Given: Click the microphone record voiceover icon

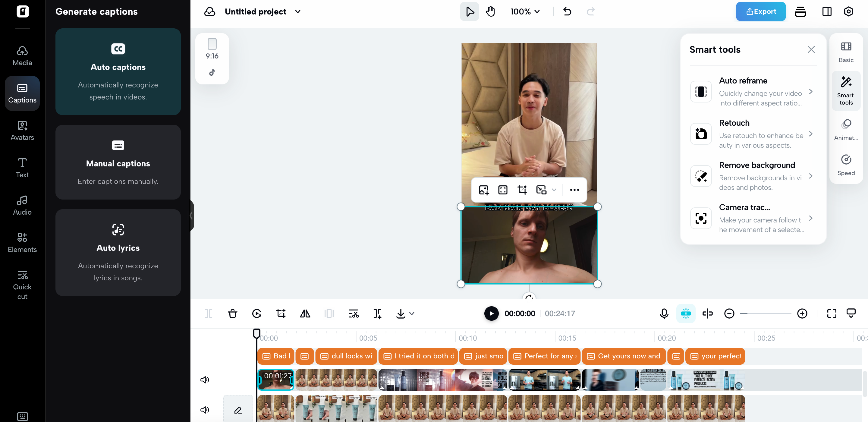Looking at the screenshot, I should click(x=664, y=313).
